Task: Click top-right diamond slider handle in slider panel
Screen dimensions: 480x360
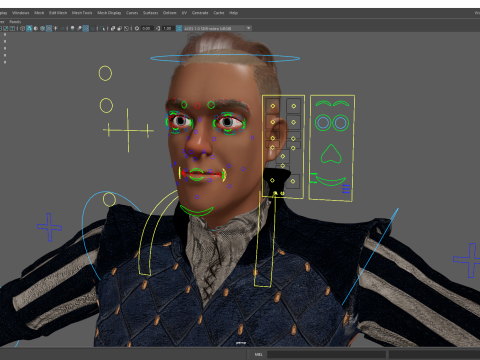Action: [x=294, y=106]
